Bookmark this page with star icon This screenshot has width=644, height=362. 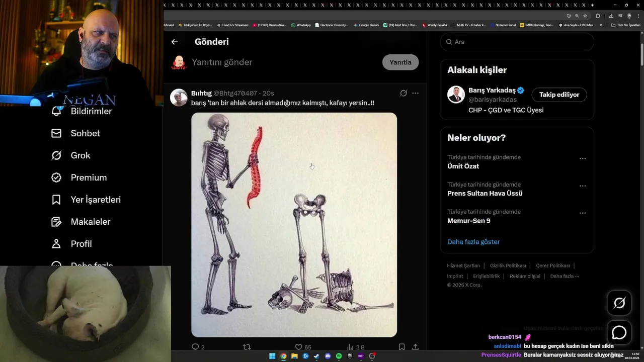click(x=585, y=16)
